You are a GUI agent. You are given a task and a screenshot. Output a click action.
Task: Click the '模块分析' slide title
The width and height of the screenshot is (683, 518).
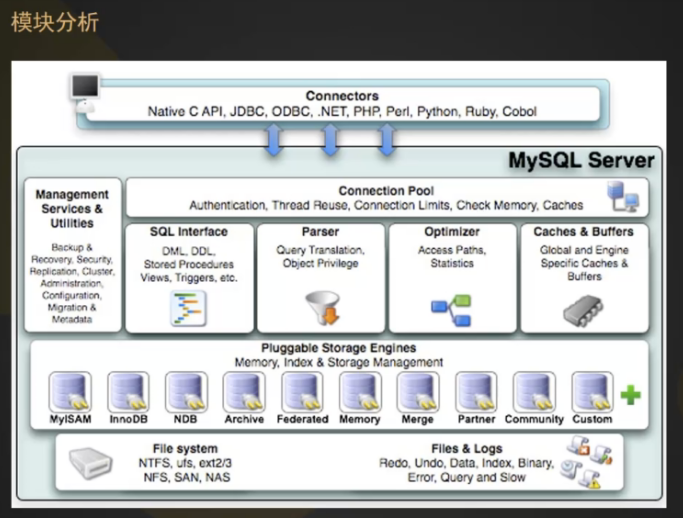coord(55,22)
